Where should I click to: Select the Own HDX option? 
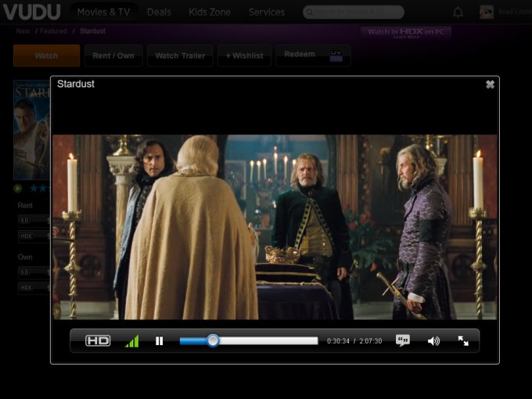click(x=34, y=288)
